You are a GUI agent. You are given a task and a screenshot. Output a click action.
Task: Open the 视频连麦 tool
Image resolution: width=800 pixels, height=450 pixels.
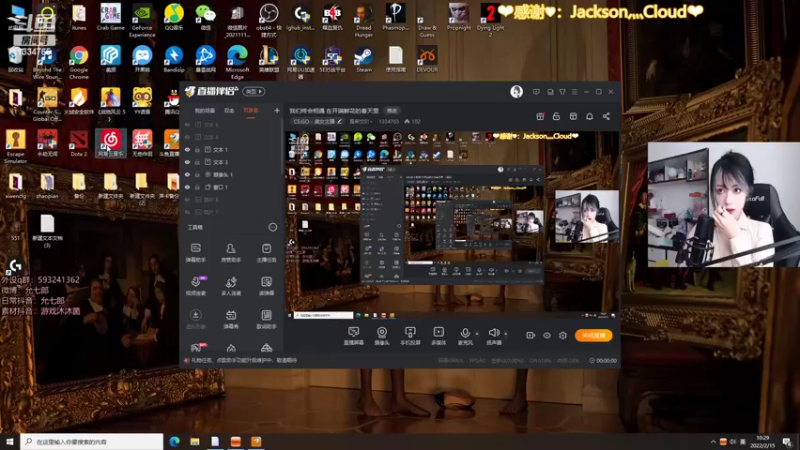click(195, 286)
